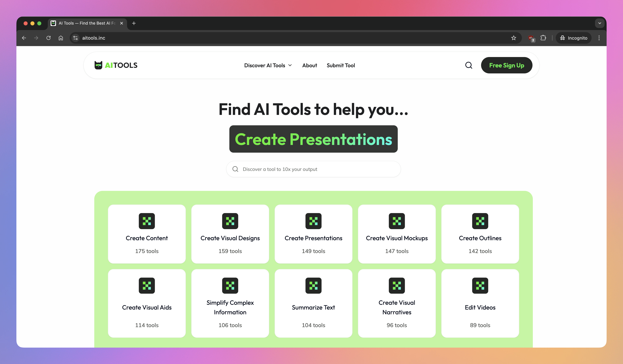
Task: Open the browser extensions puzzle icon
Action: [x=543, y=38]
